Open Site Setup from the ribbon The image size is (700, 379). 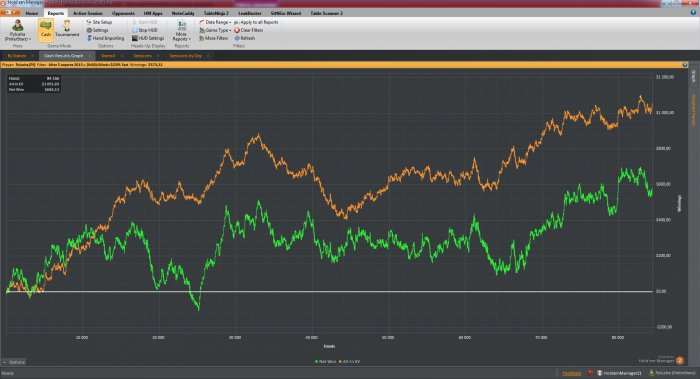[99, 22]
